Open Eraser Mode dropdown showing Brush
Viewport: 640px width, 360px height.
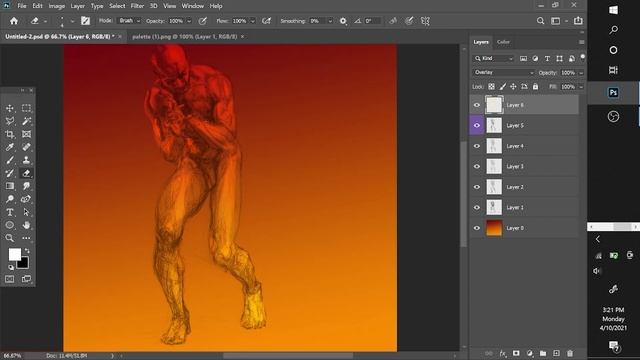pos(129,21)
